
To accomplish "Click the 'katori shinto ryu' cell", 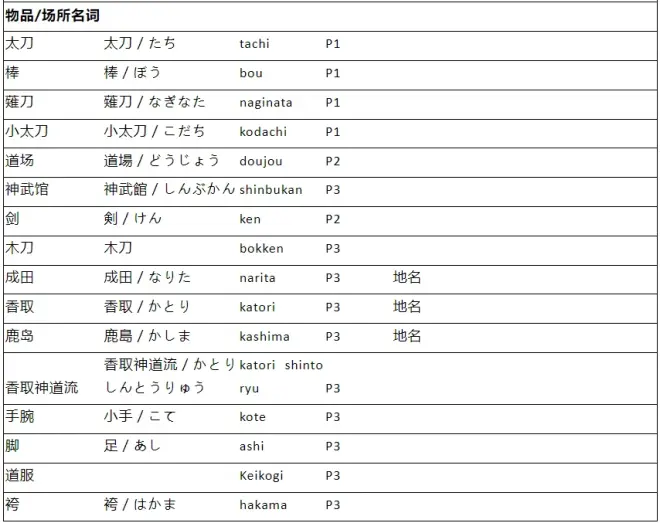I will [280, 376].
